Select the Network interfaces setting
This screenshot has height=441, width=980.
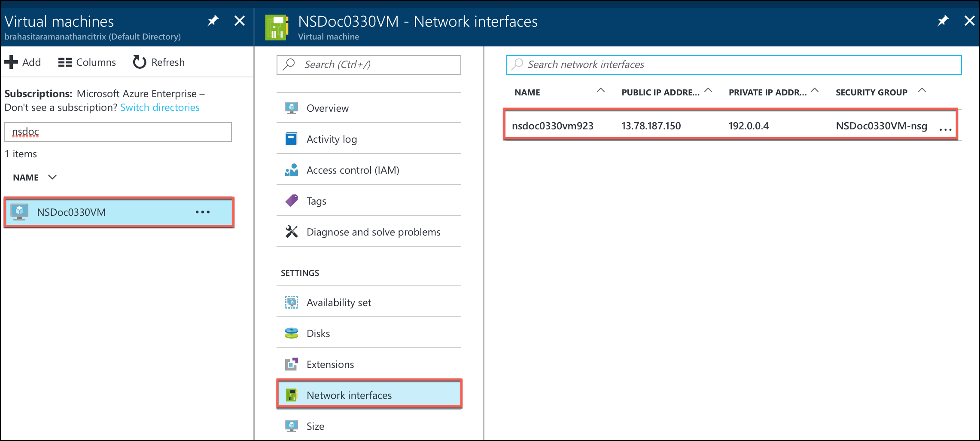click(x=369, y=394)
